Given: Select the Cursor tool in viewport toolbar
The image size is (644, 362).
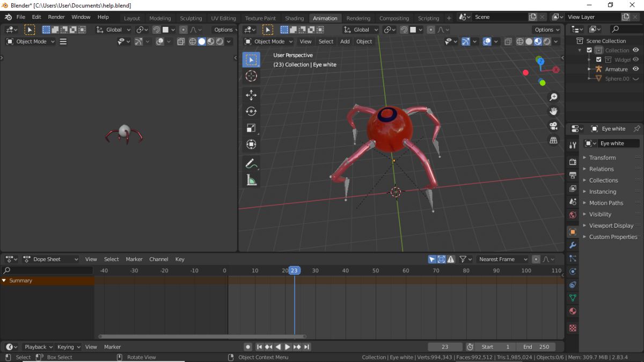Looking at the screenshot, I should (x=251, y=76).
